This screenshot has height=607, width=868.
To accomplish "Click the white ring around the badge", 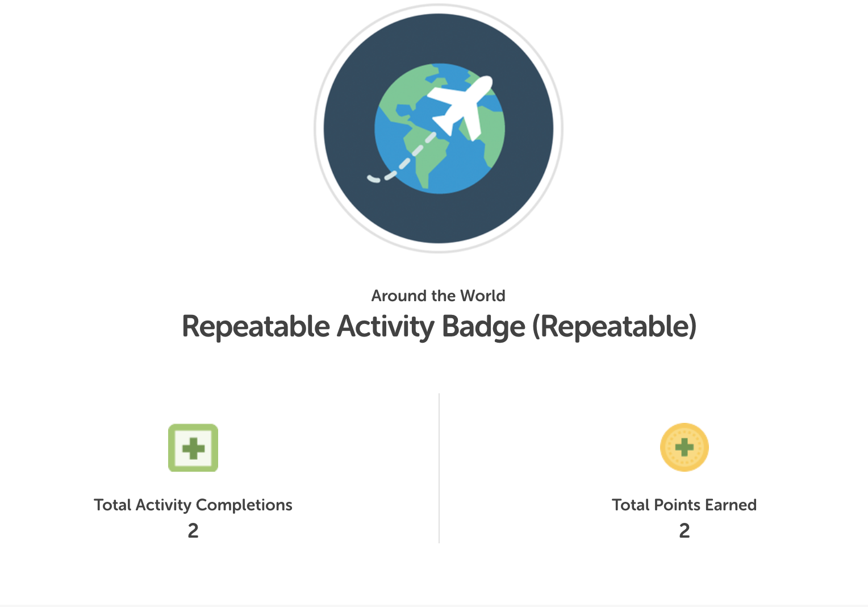I will (x=437, y=11).
